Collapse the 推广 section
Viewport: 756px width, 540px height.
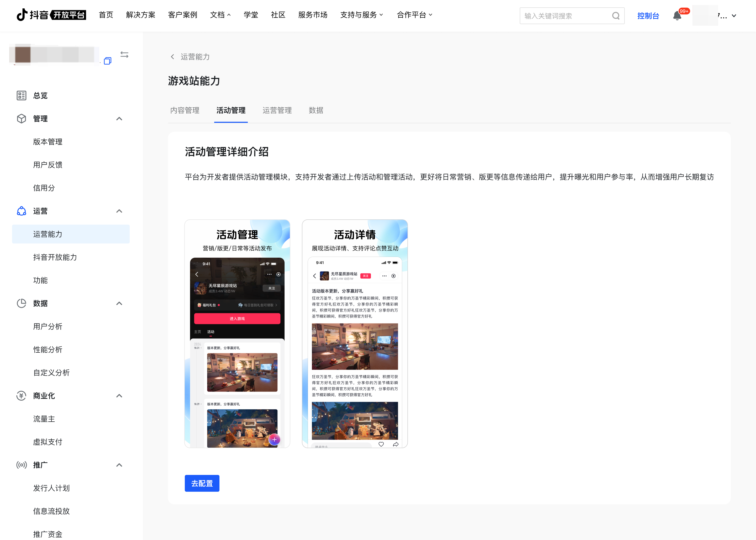pos(119,465)
